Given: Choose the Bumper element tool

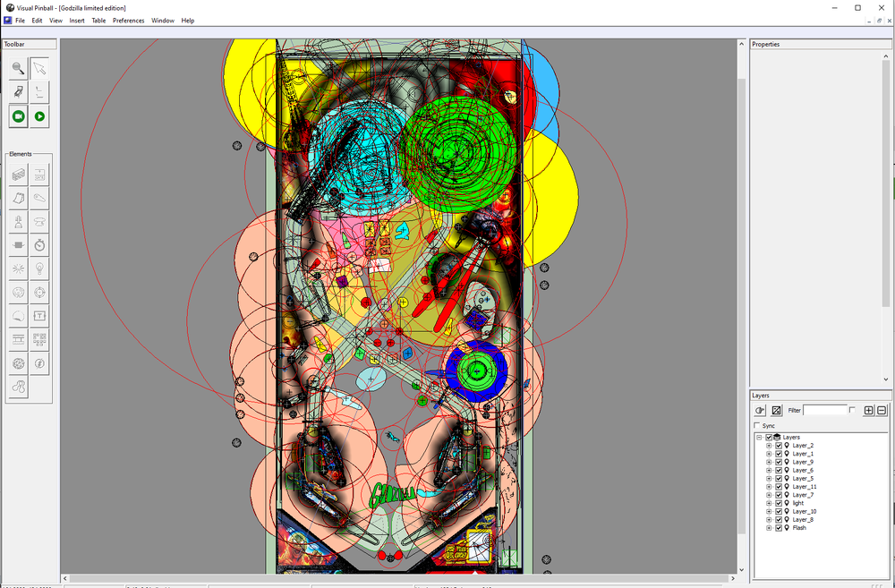Looking at the screenshot, I should pos(39,221).
